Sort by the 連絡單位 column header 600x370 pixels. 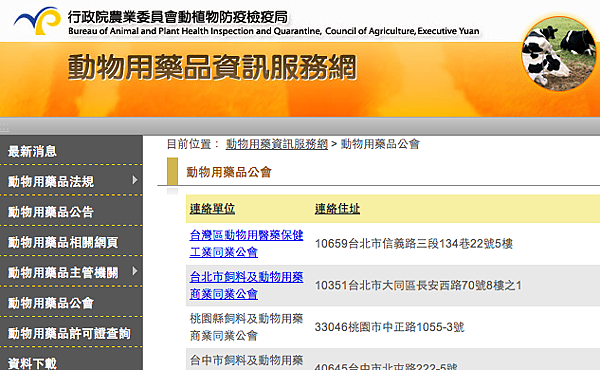pos(212,209)
